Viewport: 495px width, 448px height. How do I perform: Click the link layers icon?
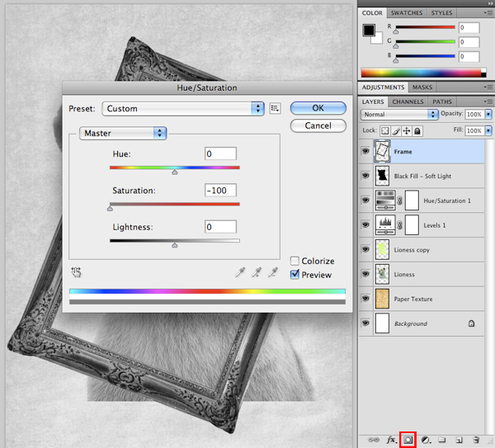374,440
